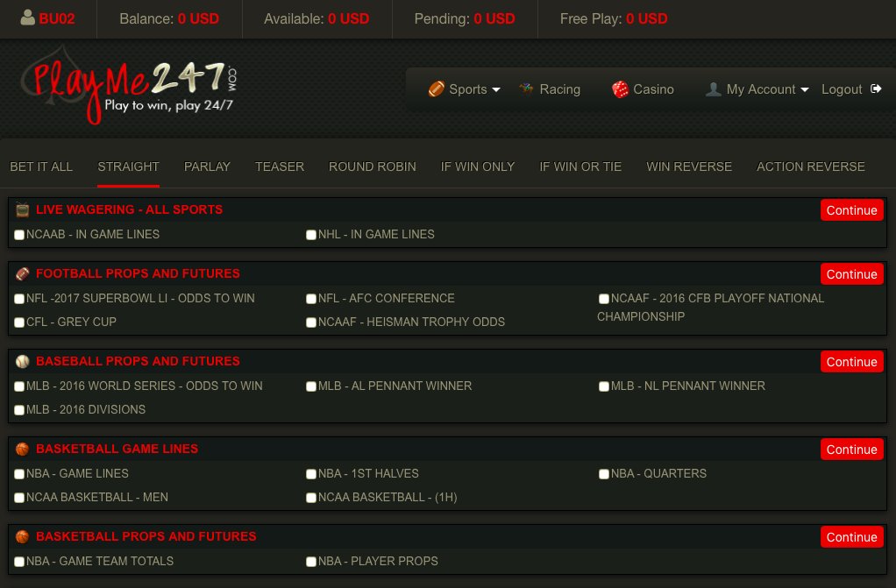Click Continue for Basketball Props and Futures
The height and width of the screenshot is (588, 896).
pyautogui.click(x=851, y=537)
